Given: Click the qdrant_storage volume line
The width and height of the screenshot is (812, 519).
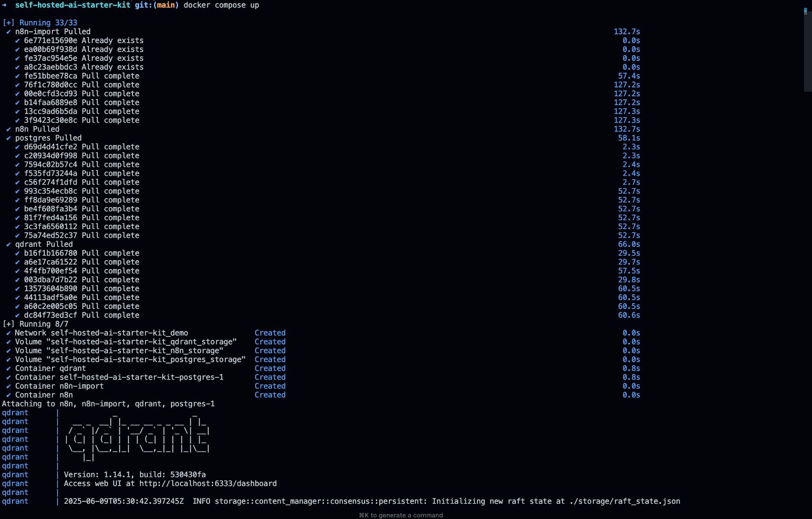Looking at the screenshot, I should [x=126, y=342].
